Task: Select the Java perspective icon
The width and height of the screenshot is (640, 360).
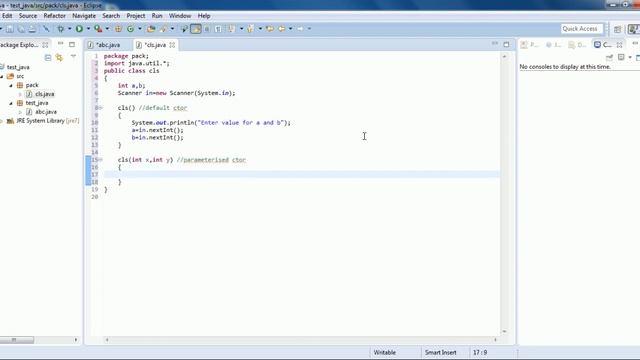Action: click(634, 29)
